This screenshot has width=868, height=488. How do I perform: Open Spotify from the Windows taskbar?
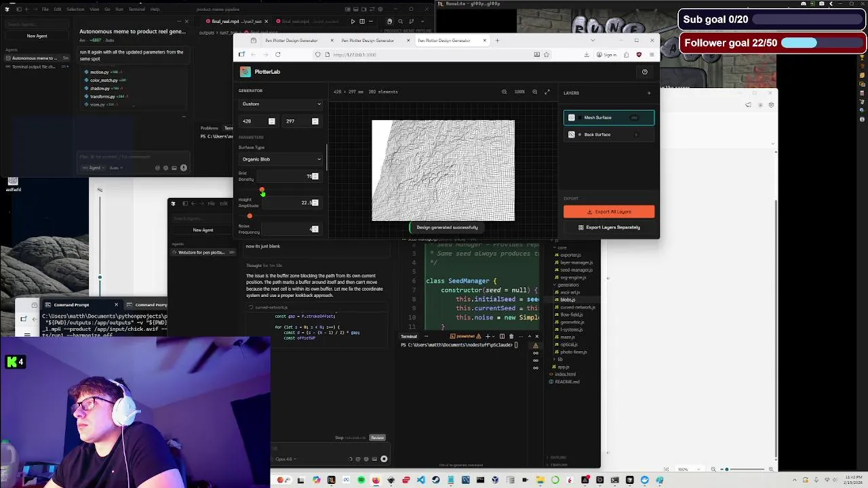pos(361,481)
